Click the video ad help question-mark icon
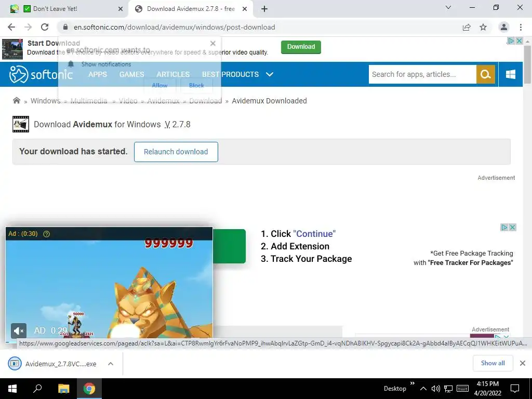This screenshot has height=399, width=532. pos(46,234)
